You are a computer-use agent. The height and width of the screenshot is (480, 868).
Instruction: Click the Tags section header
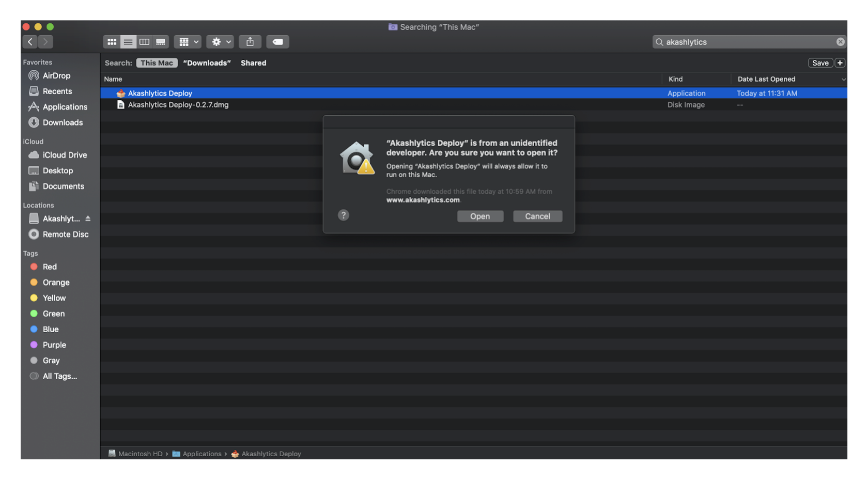30,254
